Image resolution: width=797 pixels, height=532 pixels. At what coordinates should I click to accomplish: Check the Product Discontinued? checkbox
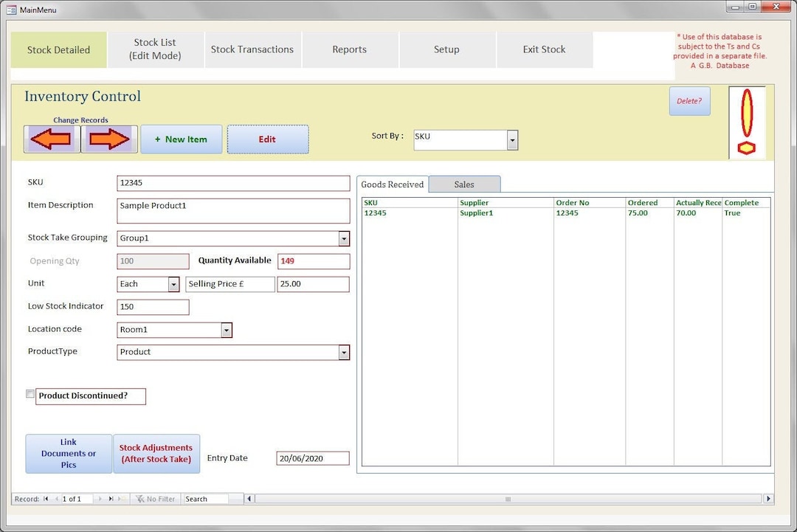30,394
